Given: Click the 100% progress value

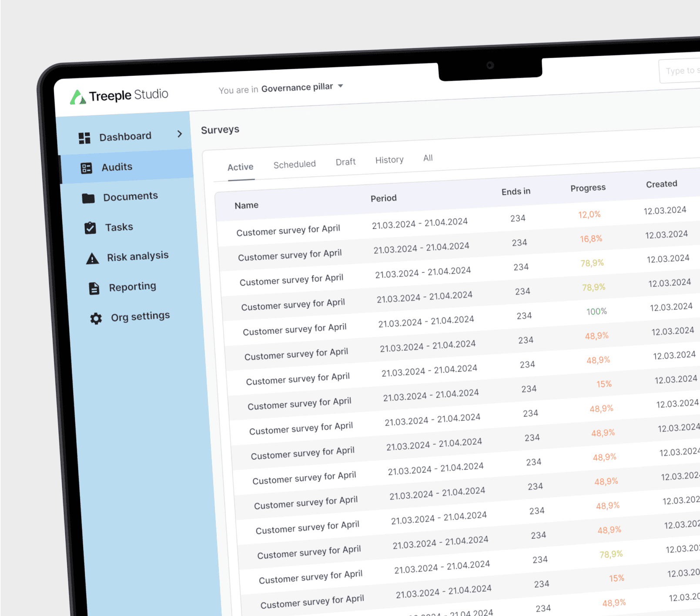Looking at the screenshot, I should pos(597,311).
